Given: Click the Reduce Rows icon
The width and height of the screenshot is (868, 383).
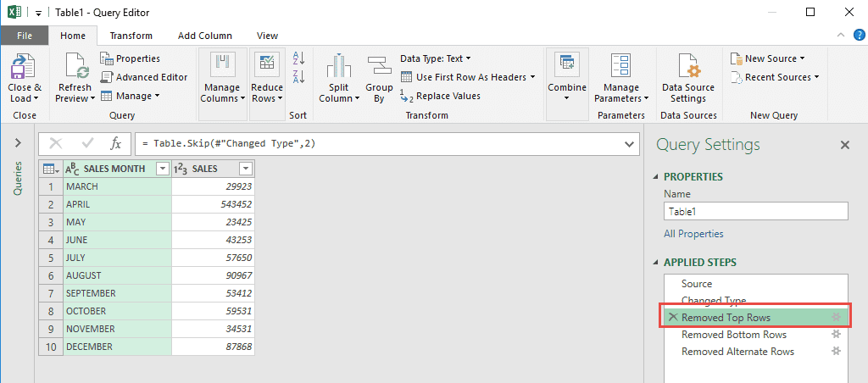Looking at the screenshot, I should tap(267, 64).
